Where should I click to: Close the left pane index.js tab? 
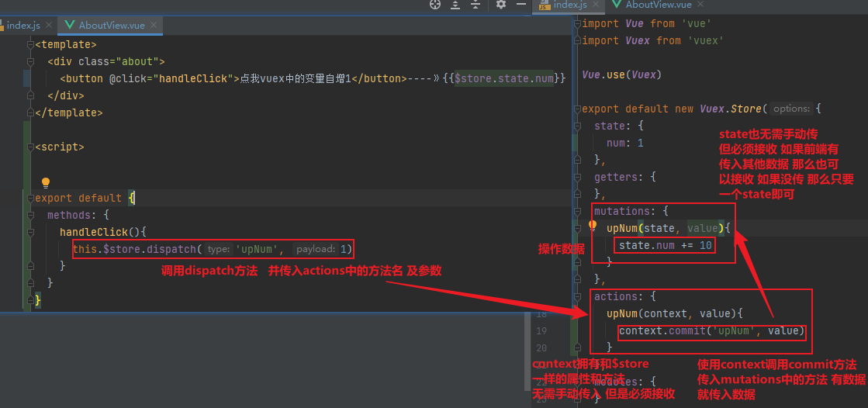coord(49,25)
